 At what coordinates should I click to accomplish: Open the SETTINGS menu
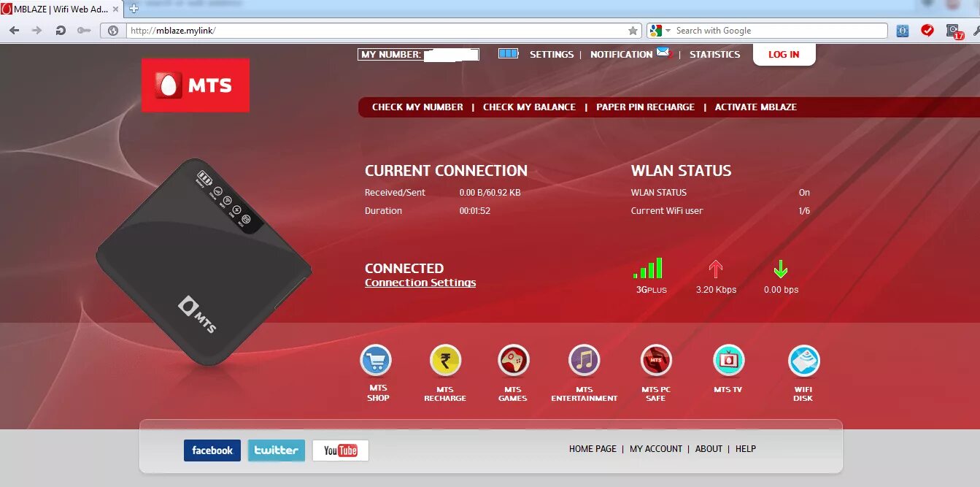pyautogui.click(x=552, y=55)
